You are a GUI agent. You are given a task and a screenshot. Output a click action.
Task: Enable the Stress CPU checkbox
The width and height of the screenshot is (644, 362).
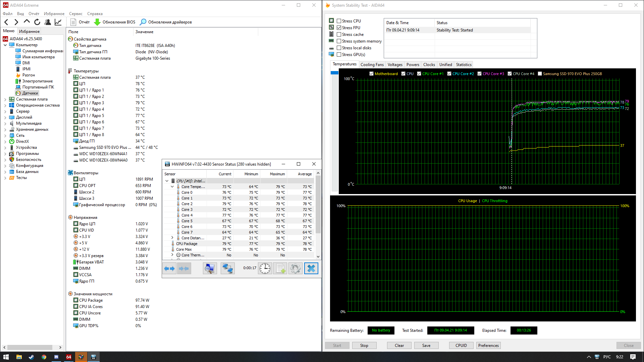tap(339, 21)
